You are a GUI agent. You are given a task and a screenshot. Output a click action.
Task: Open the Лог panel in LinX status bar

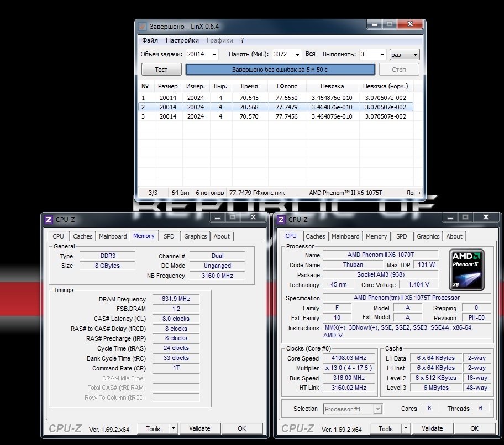point(413,193)
